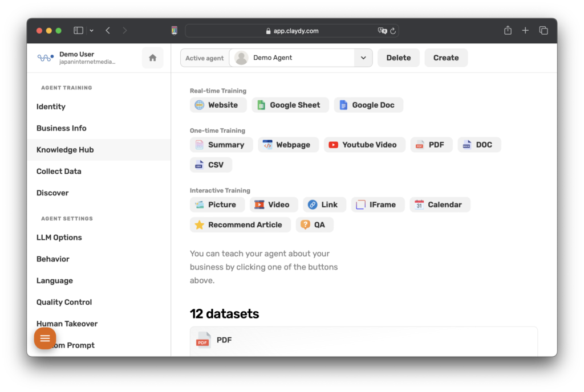Show Safari tab overview
The width and height of the screenshot is (584, 392).
pyautogui.click(x=544, y=31)
